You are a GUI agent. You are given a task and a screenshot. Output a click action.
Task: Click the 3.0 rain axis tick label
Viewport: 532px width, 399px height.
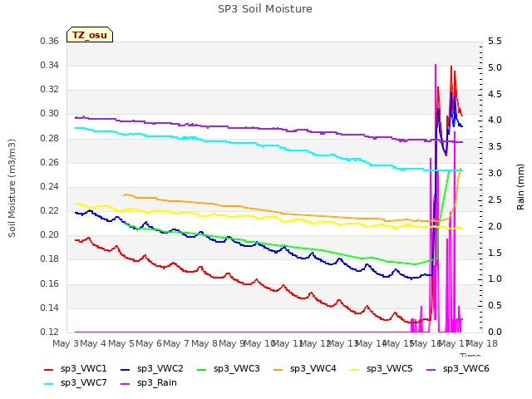tap(495, 174)
